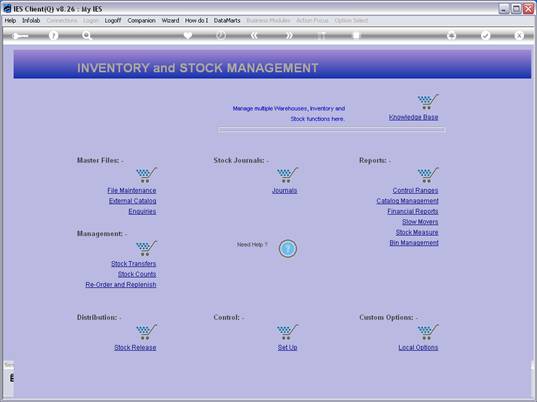Open the Bin Management report link

[x=414, y=243]
